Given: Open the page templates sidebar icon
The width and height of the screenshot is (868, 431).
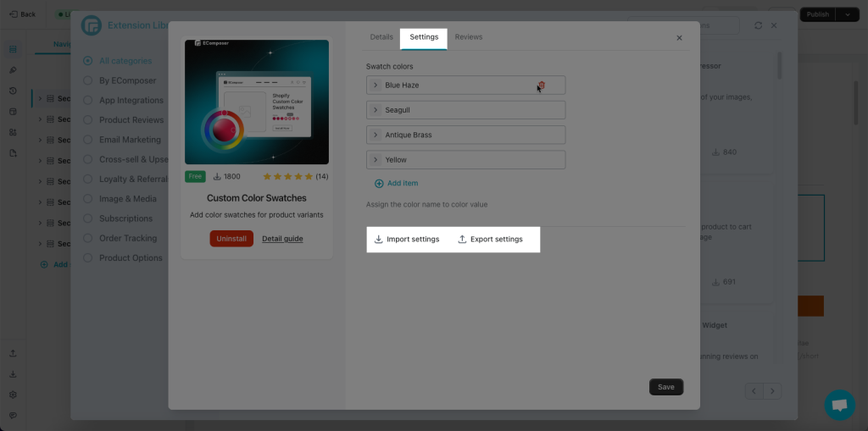Looking at the screenshot, I should click(x=13, y=152).
